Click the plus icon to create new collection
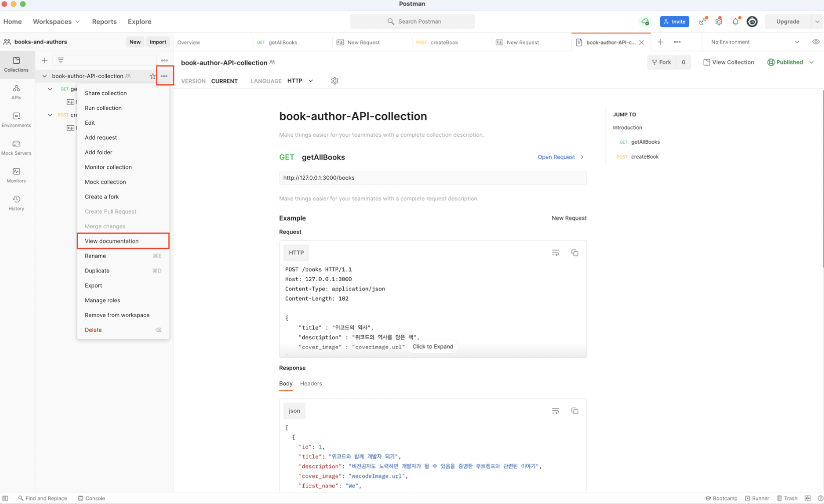824x504 pixels. (45, 61)
